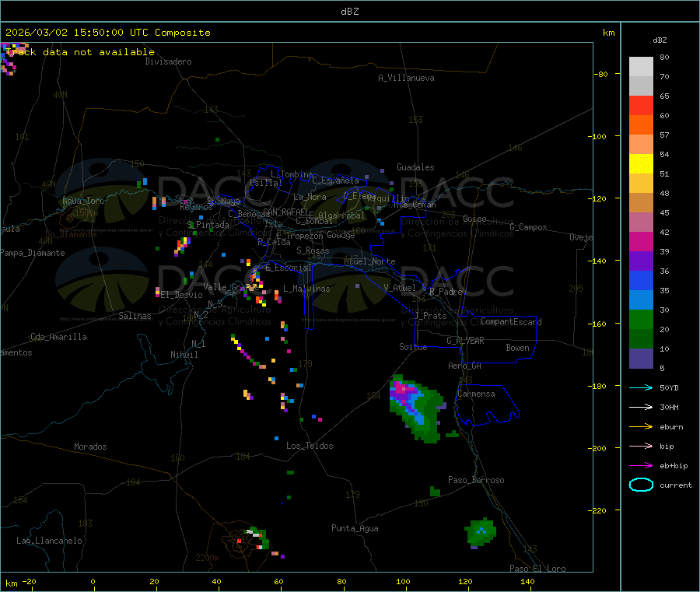Click the 'El_Desvio' map label
This screenshot has height=592, width=700.
(182, 295)
